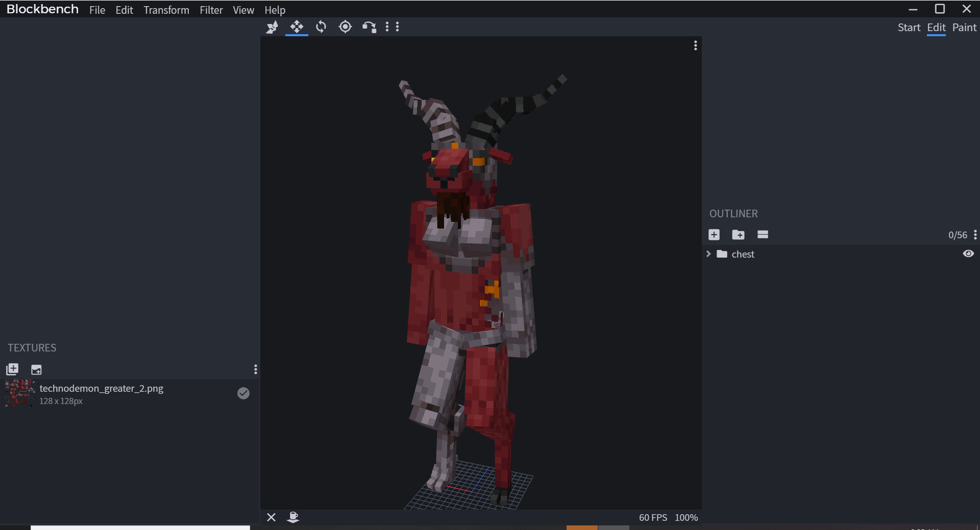Create a blank texture
Screen dimensions: 980x530
pyautogui.click(x=36, y=369)
